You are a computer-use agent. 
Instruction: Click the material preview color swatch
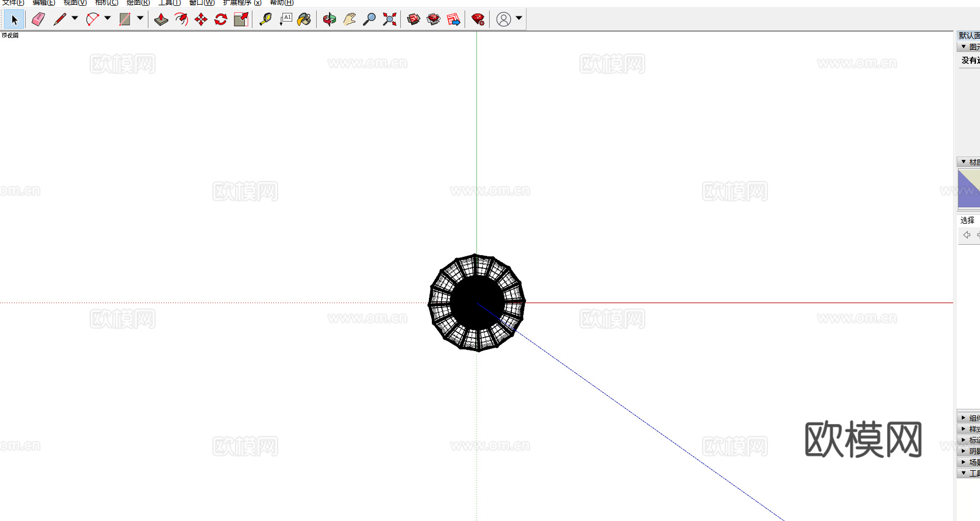(x=968, y=188)
